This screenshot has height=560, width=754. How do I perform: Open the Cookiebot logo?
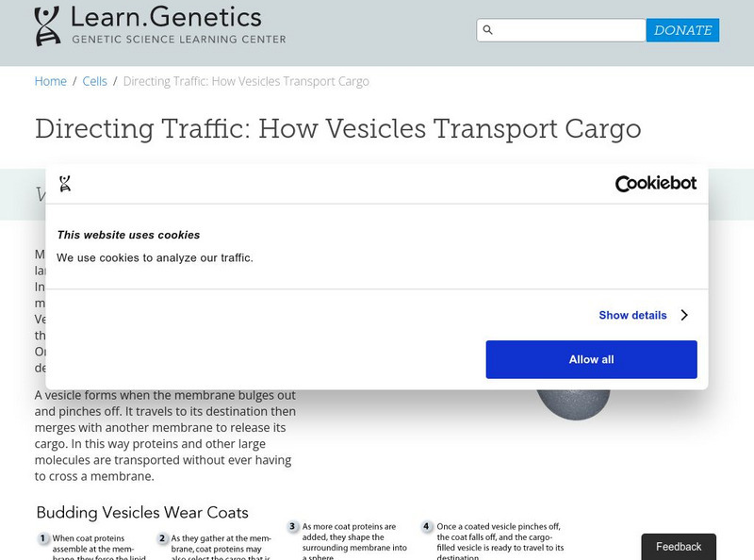(x=655, y=183)
